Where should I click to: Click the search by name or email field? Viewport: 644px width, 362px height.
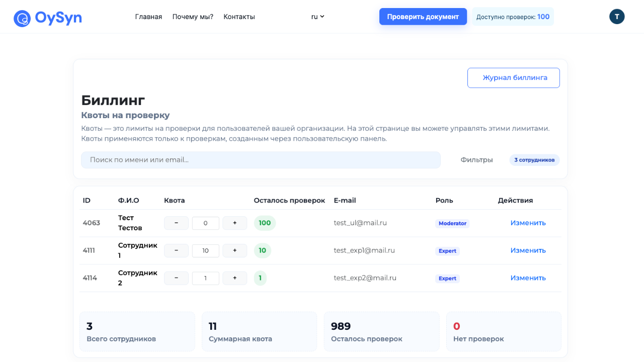coord(261,160)
